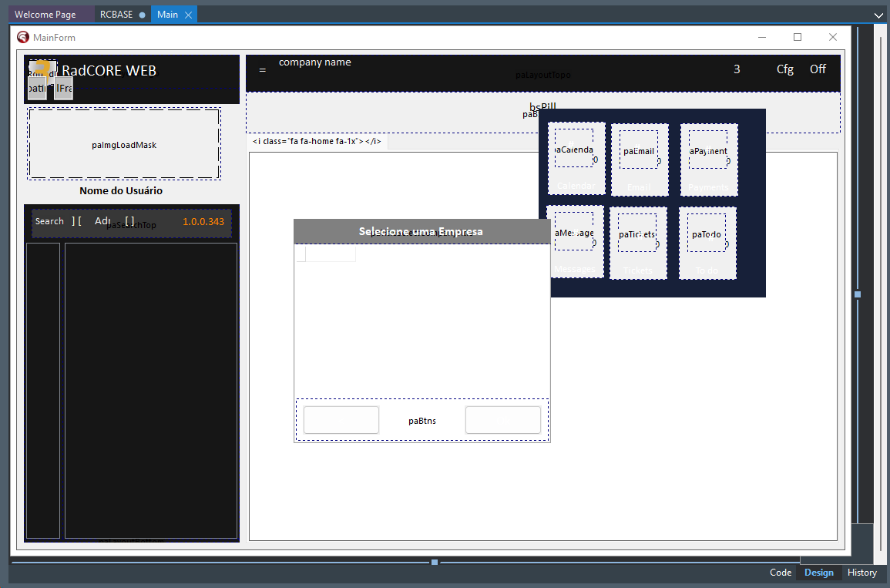Viewport: 890px width, 588px height.
Task: Select the Email shortcut tile
Action: (x=639, y=159)
